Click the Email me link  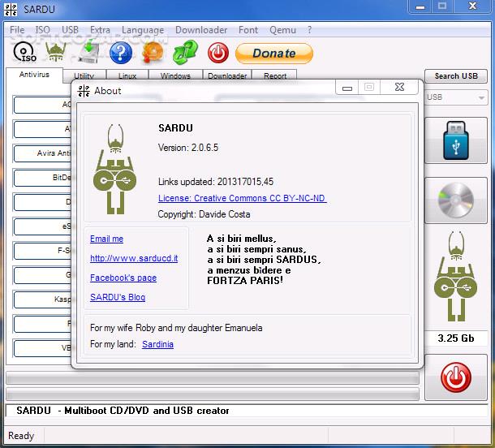point(106,239)
